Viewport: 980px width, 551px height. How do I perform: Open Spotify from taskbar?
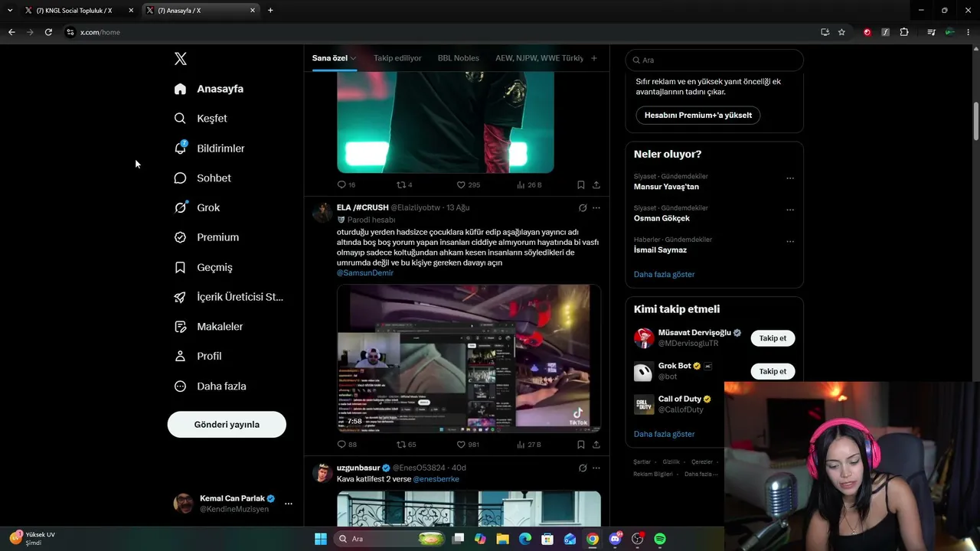(x=660, y=539)
